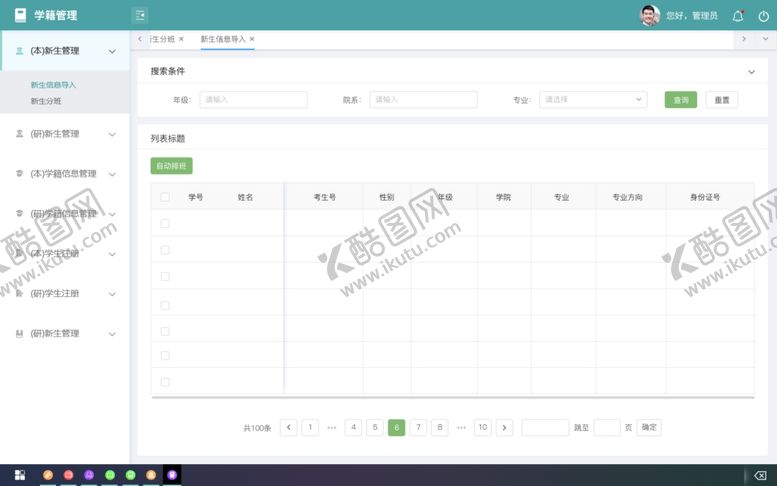Click the 性别 column header
777x486 pixels.
(387, 197)
